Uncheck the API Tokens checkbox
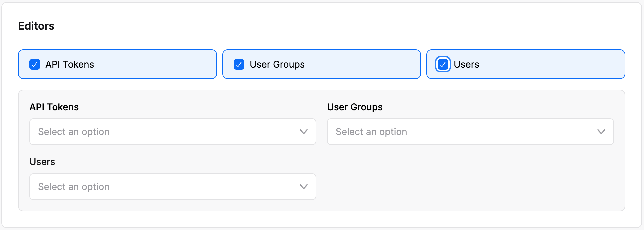 coord(35,64)
